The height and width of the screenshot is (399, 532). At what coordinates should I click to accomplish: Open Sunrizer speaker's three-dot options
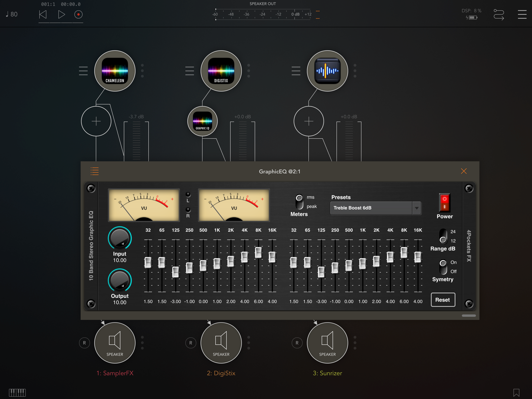pos(355,343)
